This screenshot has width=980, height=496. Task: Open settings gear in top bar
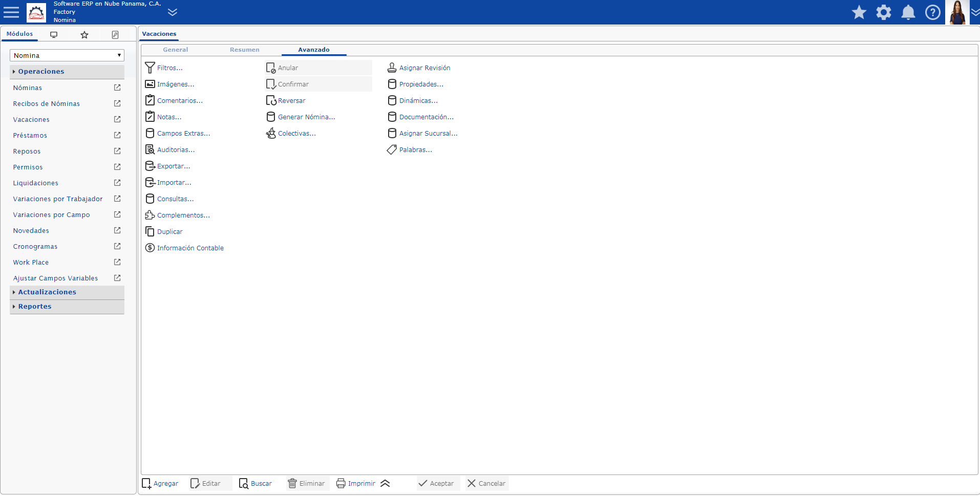(x=884, y=12)
